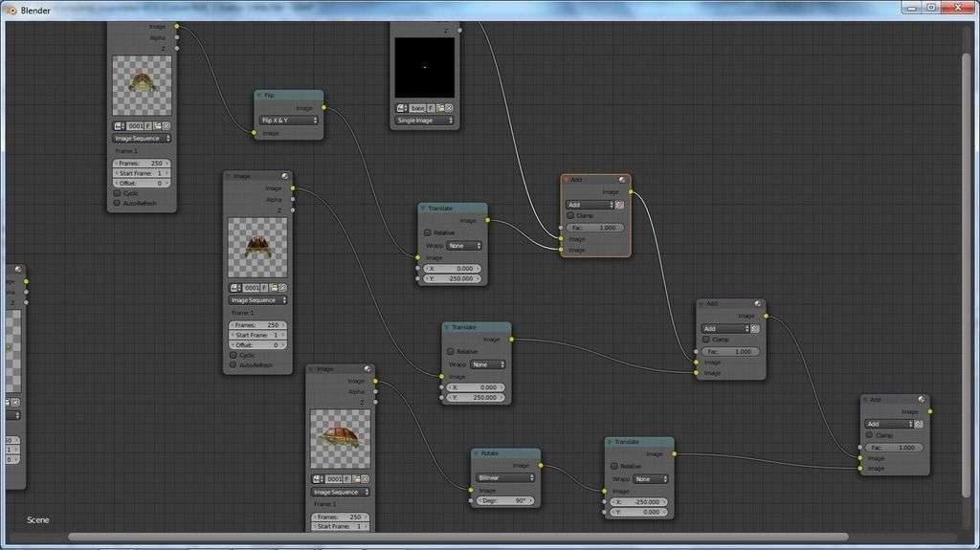Enable Clamp on the selected Add node
Viewport: 980px width, 550px height.
click(570, 216)
